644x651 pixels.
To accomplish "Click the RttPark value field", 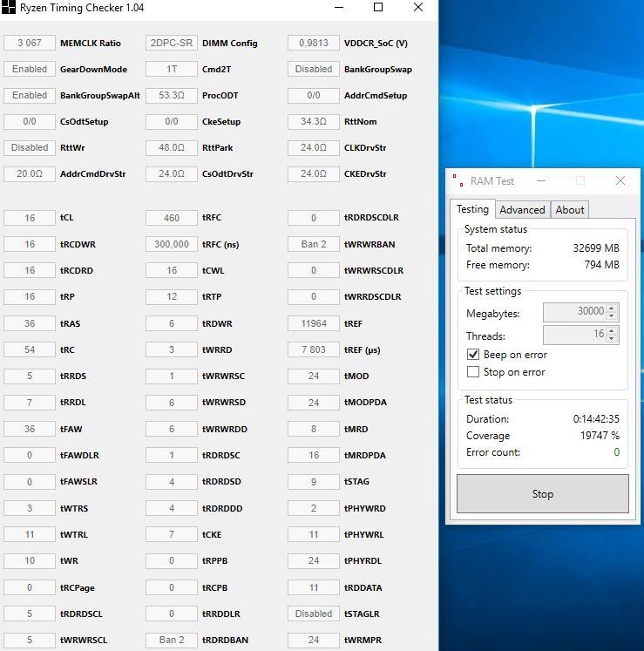I will click(x=172, y=147).
